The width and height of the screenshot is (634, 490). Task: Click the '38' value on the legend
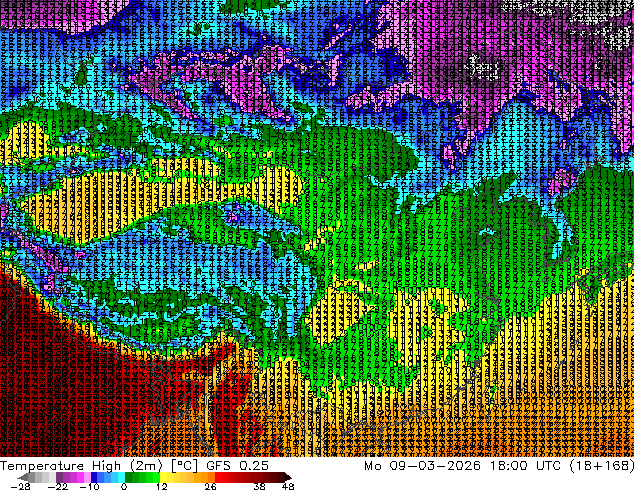point(260,486)
